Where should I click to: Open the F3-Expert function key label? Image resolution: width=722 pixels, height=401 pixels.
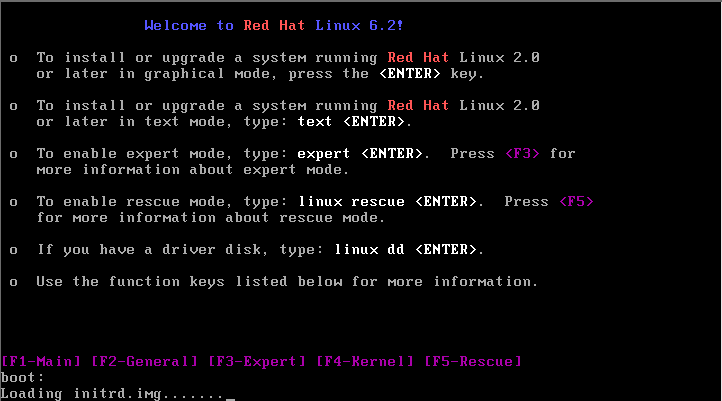click(x=257, y=361)
